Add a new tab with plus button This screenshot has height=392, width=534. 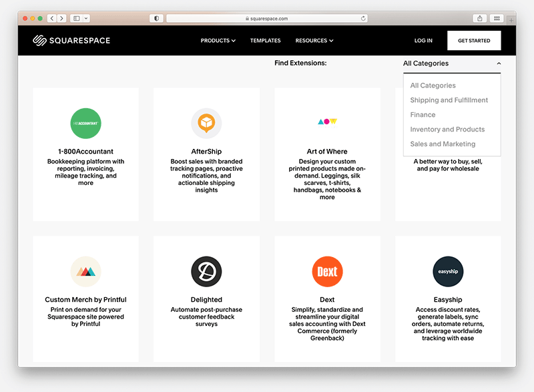pyautogui.click(x=511, y=20)
